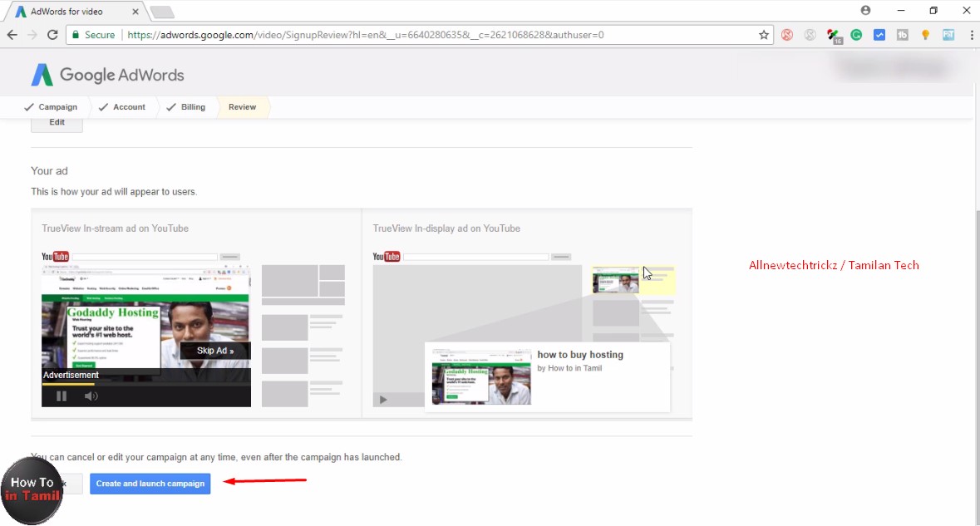This screenshot has height=526, width=980.
Task: Click the yellow lightbulb extension icon
Action: coord(926,35)
